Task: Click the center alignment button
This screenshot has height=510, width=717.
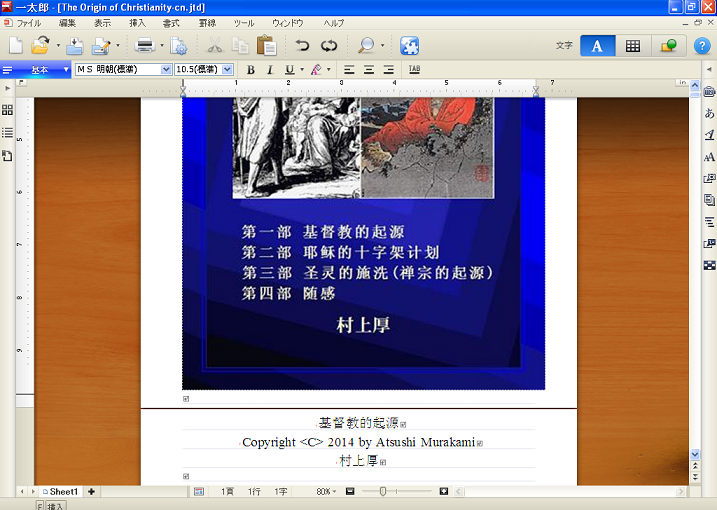Action: (368, 70)
